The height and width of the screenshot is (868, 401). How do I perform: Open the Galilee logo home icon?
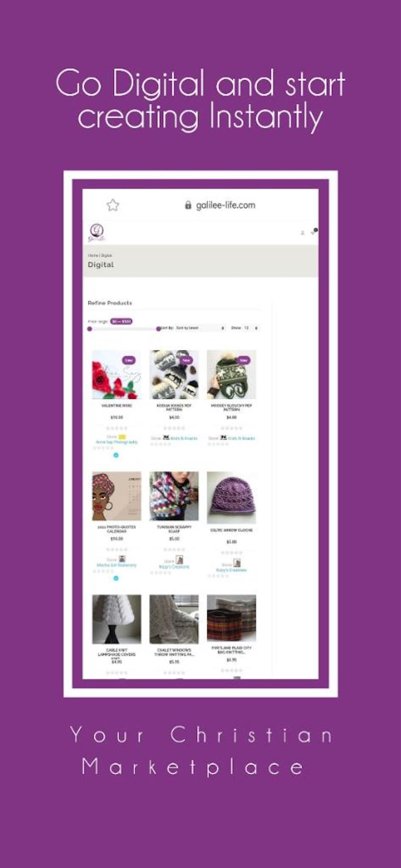click(97, 232)
